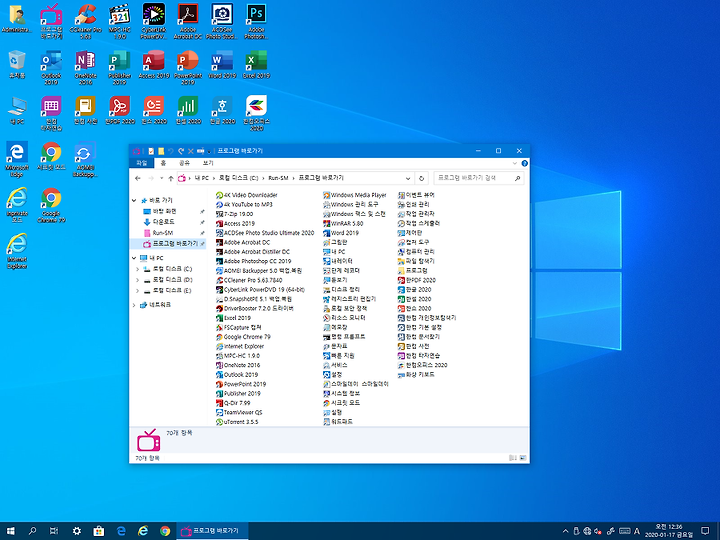Image resolution: width=720 pixels, height=540 pixels.
Task: Select the ACDSee Photo Studio desktop icon
Action: (222, 21)
